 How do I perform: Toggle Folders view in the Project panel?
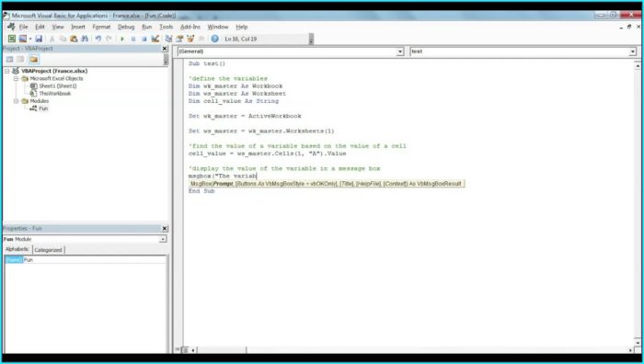coord(34,60)
